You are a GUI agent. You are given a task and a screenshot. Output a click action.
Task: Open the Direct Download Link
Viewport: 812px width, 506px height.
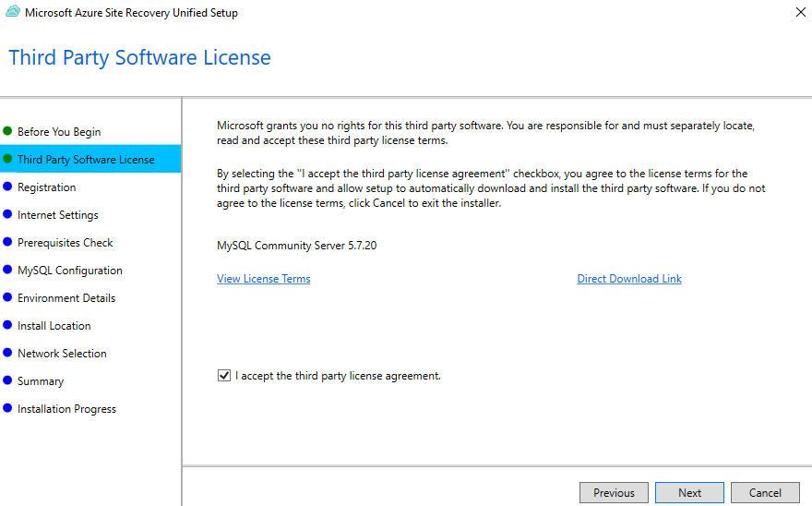pyautogui.click(x=629, y=279)
